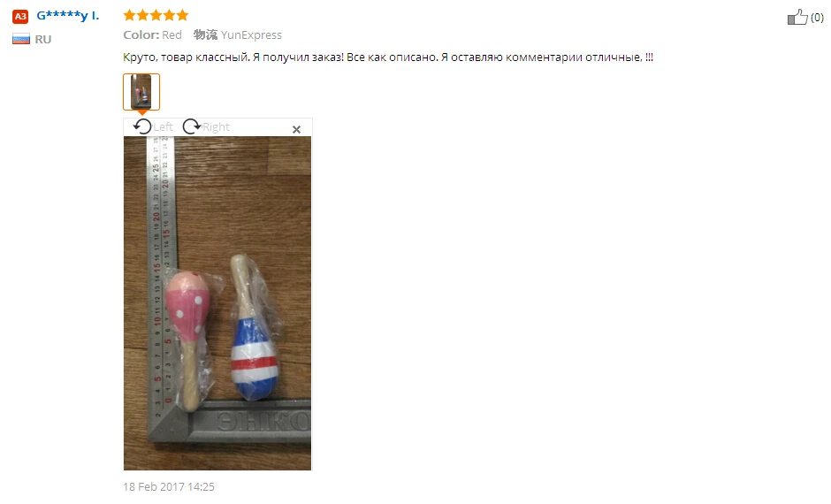Click the Russian flag icon

point(21,39)
